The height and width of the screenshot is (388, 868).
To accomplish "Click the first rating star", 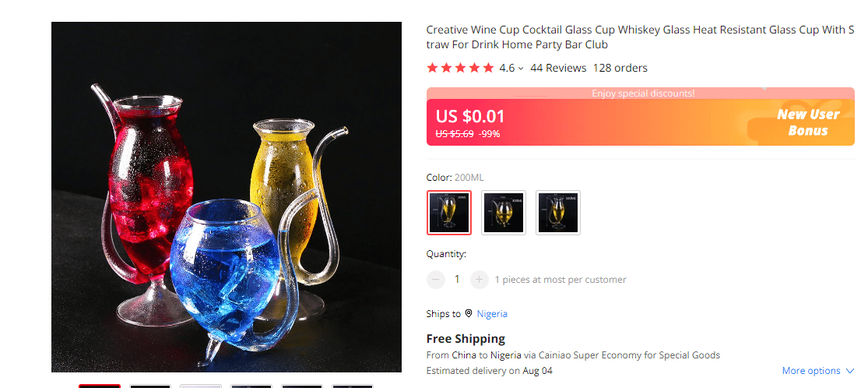I will [x=433, y=68].
